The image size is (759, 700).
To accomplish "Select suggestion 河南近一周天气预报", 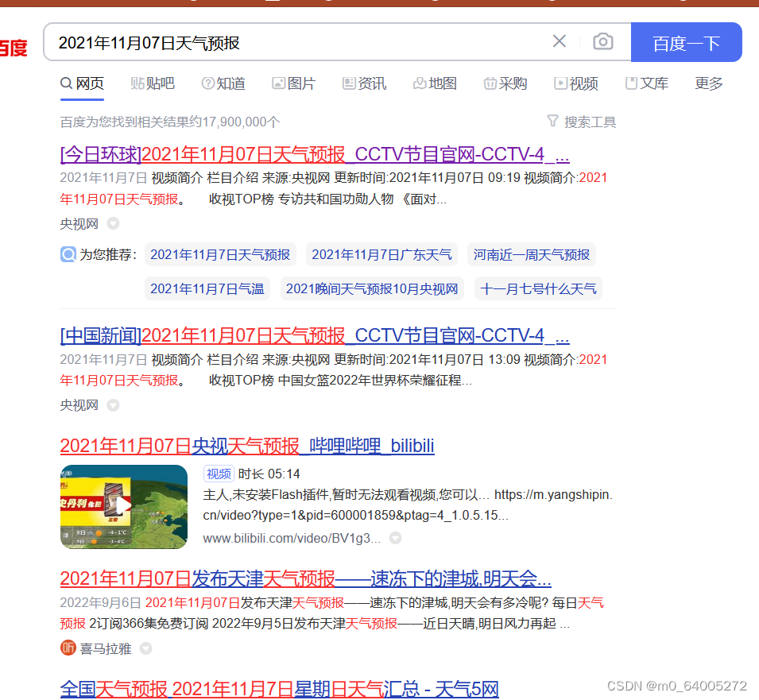I will (532, 254).
